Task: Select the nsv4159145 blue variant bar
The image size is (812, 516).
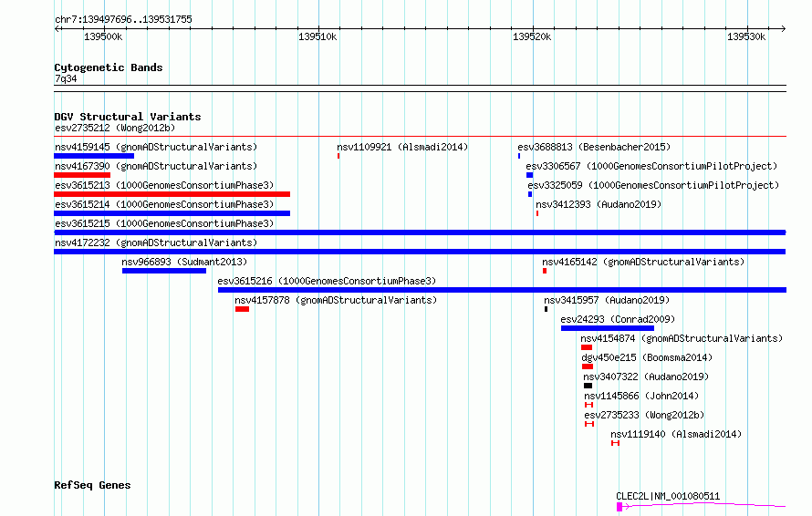Action: click(94, 156)
